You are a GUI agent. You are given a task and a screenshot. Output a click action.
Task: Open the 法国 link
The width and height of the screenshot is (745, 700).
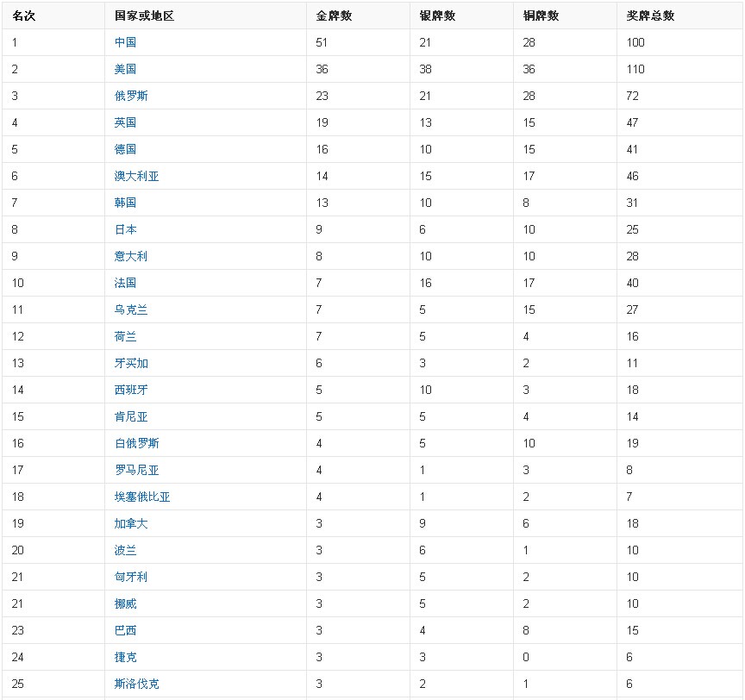point(125,283)
